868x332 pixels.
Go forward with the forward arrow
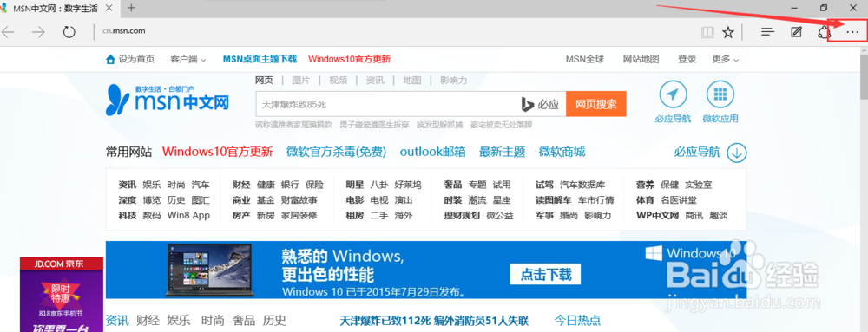point(38,31)
